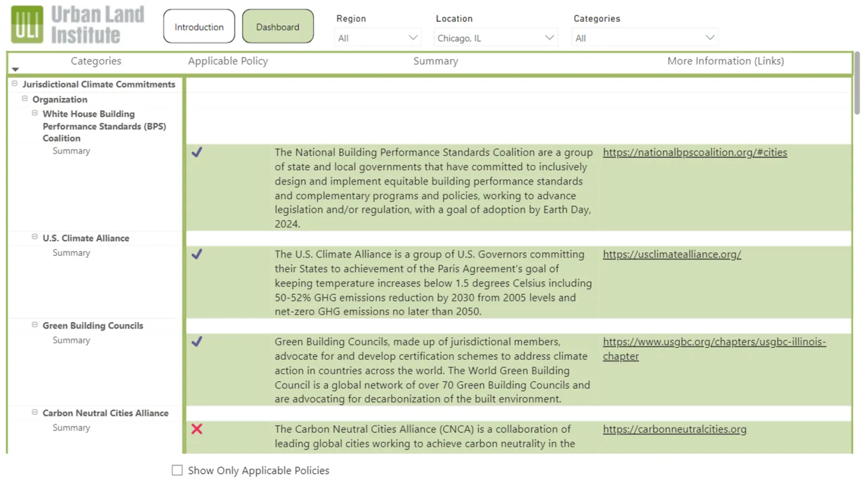Click the checkmark icon for White House BPS Coalition
Viewport: 868px width, 480px height.
197,153
